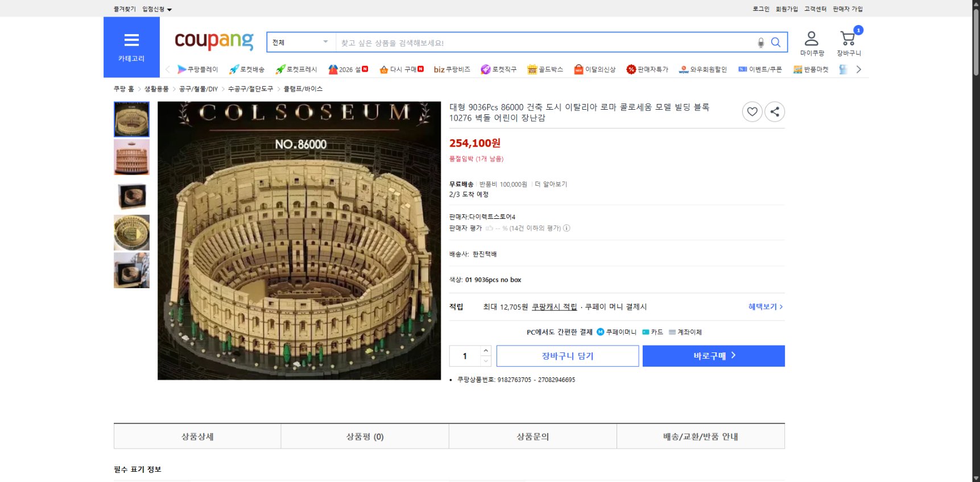Click the product search input field
The image size is (980, 482).
pyautogui.click(x=543, y=43)
